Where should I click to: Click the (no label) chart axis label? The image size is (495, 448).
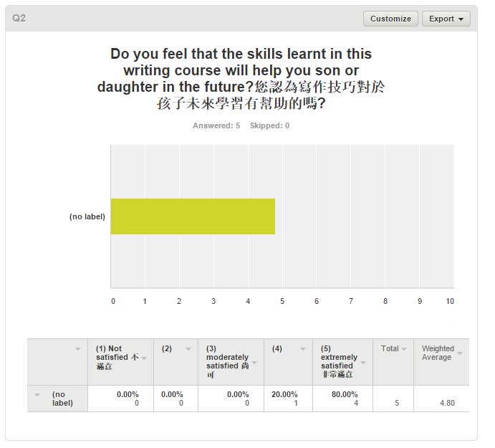click(87, 216)
